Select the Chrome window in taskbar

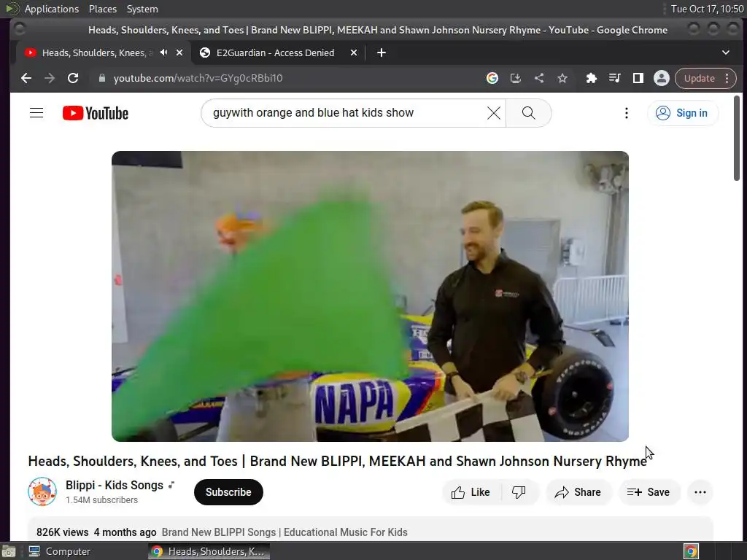(209, 551)
